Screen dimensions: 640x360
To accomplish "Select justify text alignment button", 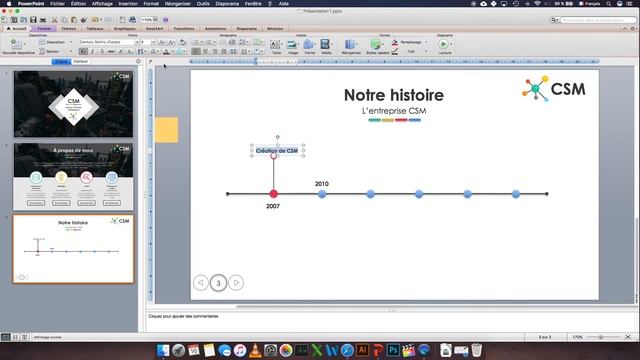I will [x=224, y=51].
